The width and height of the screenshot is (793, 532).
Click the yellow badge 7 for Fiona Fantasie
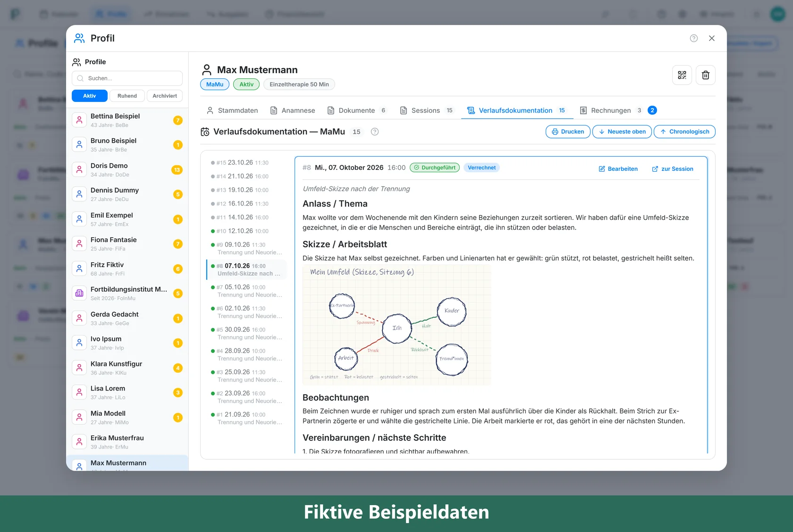[x=178, y=244]
